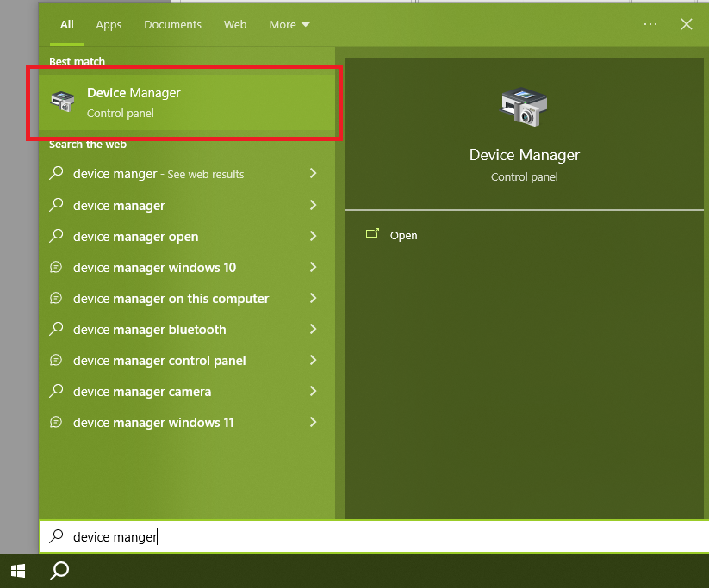Click the magnifier icon beside 'device manager open'
The height and width of the screenshot is (588, 709).
tap(57, 237)
